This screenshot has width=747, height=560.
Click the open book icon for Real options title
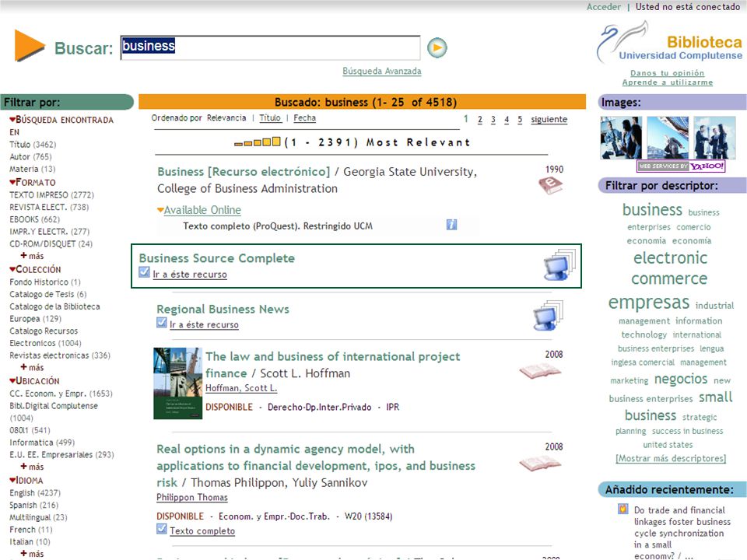(540, 464)
